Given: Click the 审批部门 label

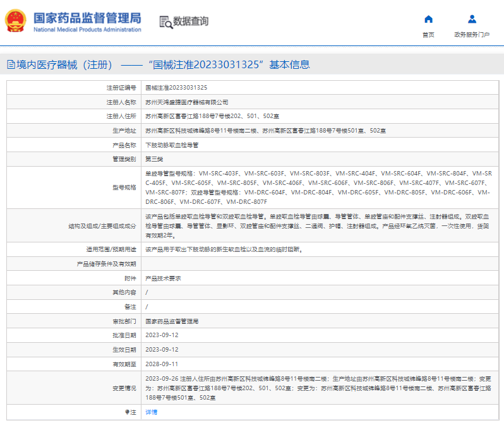Looking at the screenshot, I should tap(124, 321).
